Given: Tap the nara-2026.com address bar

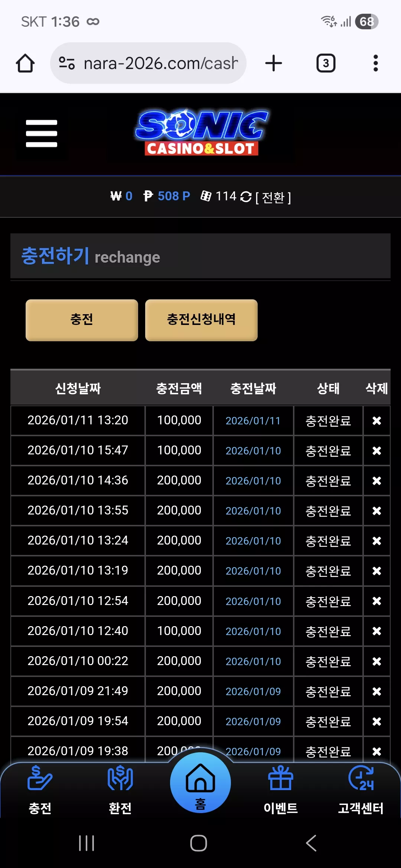Looking at the screenshot, I should click(149, 63).
